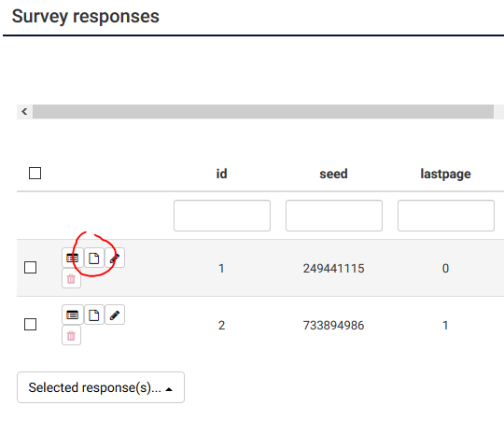
Task: Click the gray horizontal scrollbar thumb
Action: 263,111
